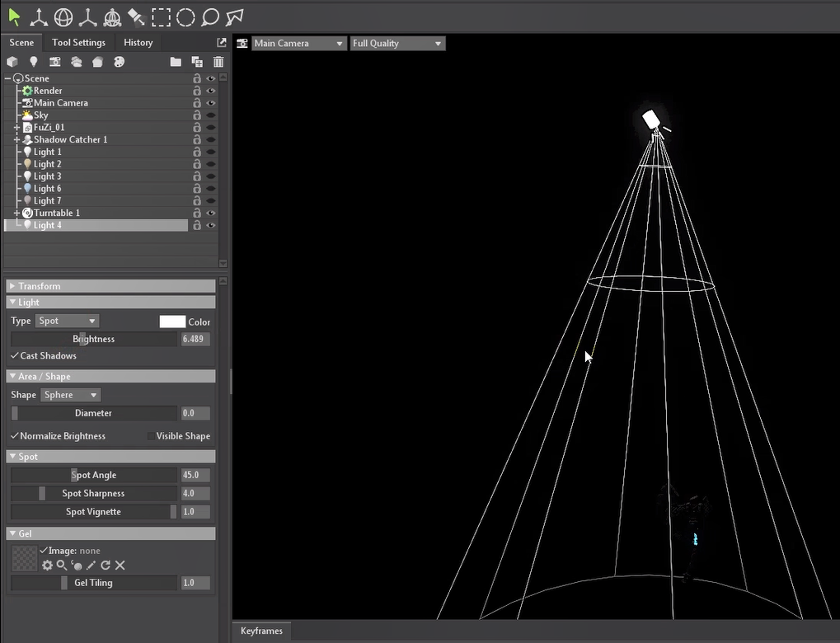This screenshot has width=840, height=643.
Task: Add a new camera with camera icon
Action: point(54,62)
